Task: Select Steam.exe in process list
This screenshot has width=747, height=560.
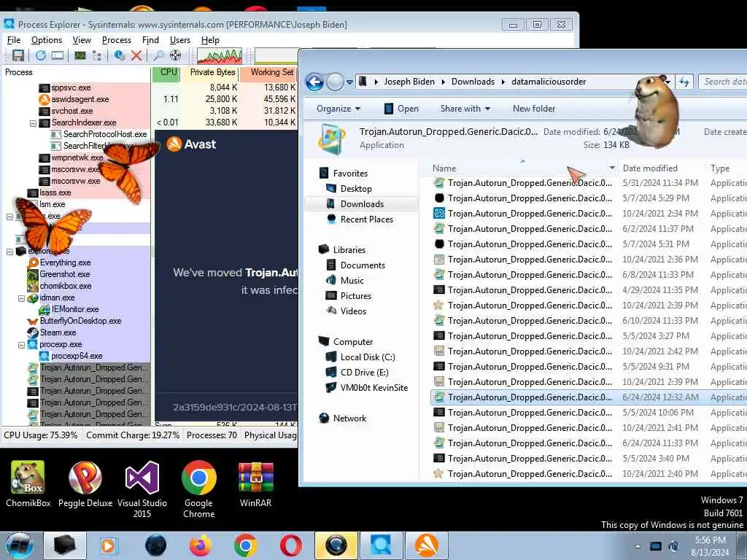Action: 58,332
